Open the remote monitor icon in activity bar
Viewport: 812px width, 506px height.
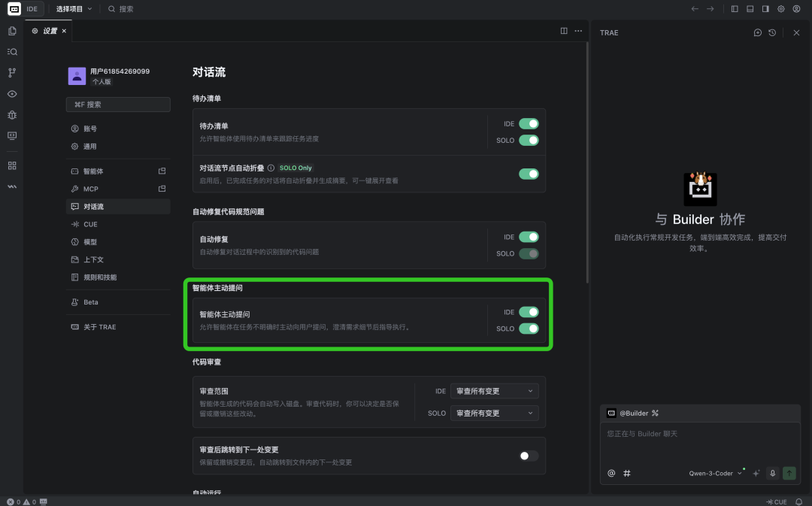(x=12, y=135)
